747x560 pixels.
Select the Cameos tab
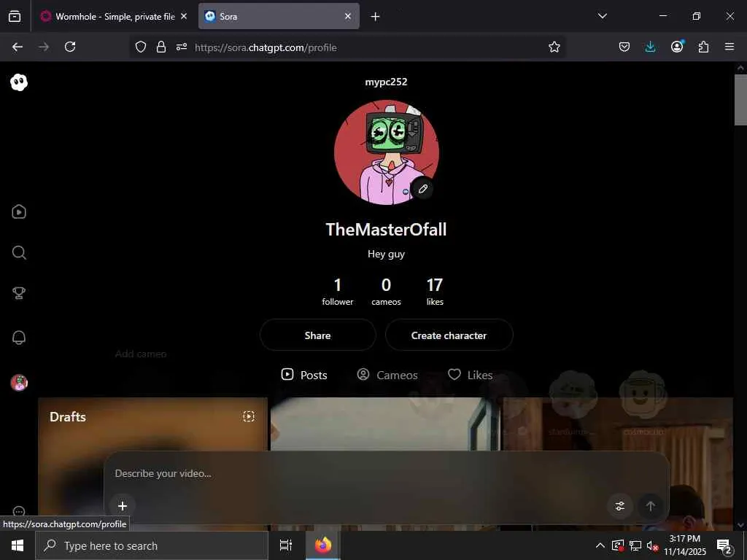(x=387, y=376)
